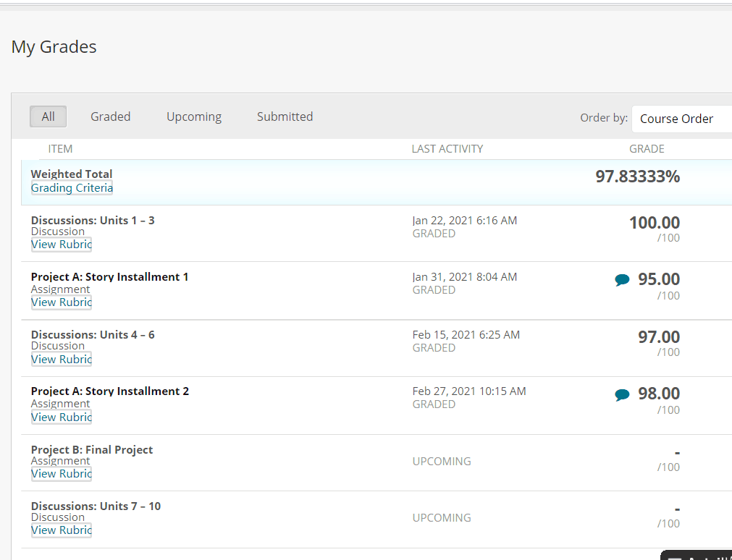This screenshot has height=560, width=732.
Task: Click the 98.00 grade for Story Installment 2
Action: coord(658,394)
